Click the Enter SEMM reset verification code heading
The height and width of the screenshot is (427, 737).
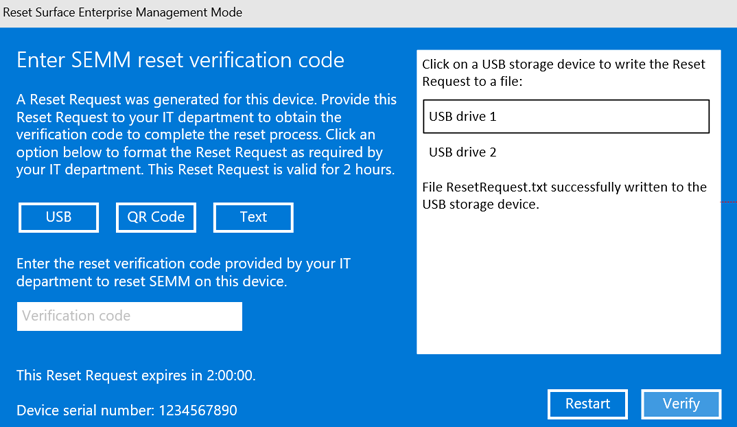[x=181, y=61]
